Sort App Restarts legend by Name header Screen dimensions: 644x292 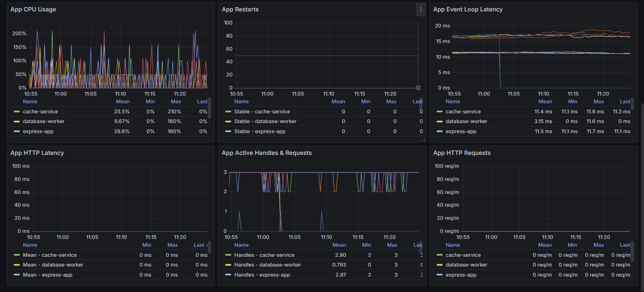point(241,102)
